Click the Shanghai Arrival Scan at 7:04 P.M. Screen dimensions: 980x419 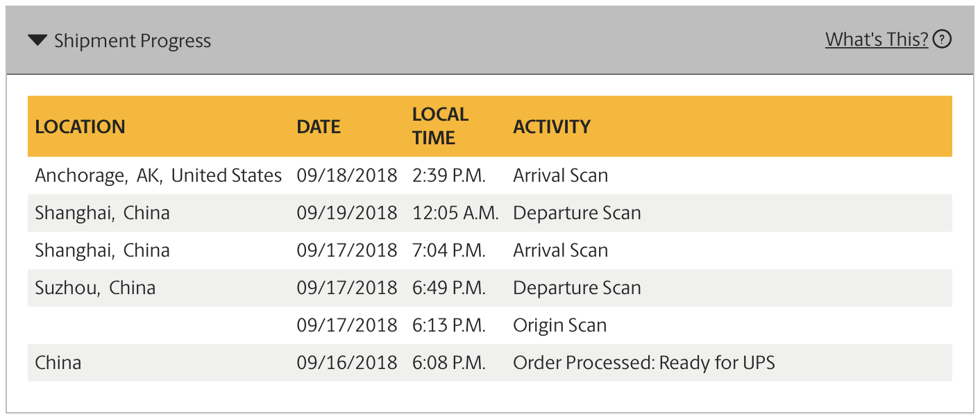tap(560, 250)
